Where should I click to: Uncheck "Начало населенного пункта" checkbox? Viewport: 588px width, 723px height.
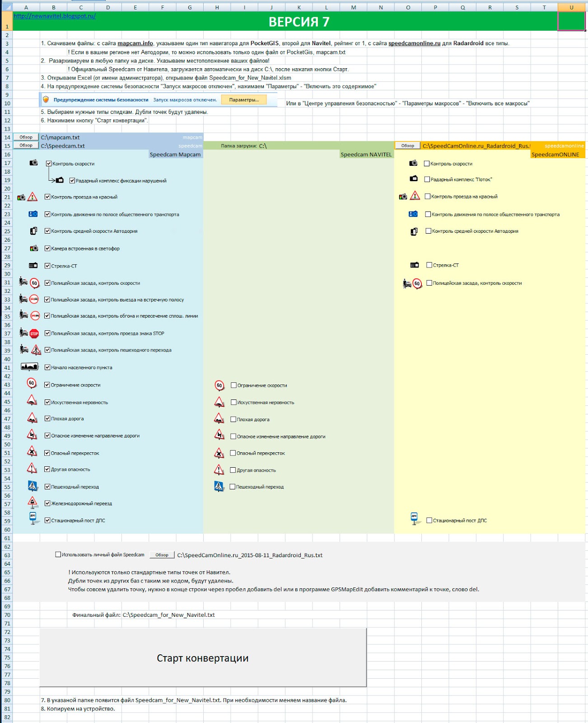tap(47, 367)
